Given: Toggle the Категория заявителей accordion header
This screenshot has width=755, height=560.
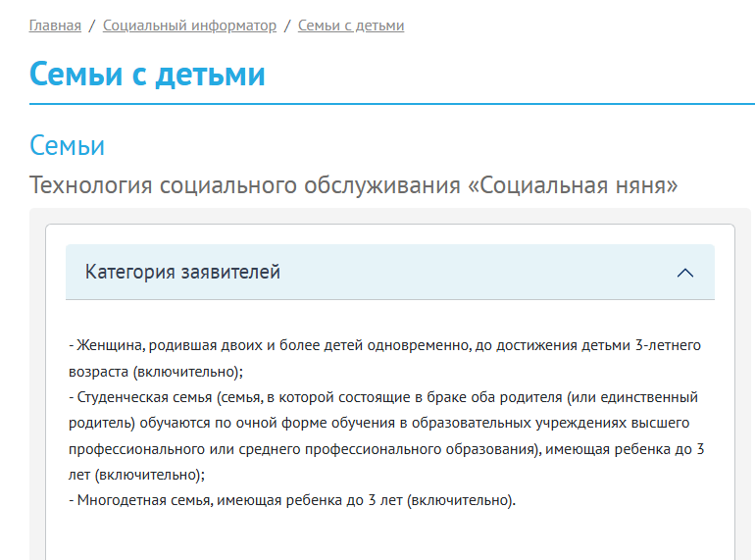Looking at the screenshot, I should pyautogui.click(x=390, y=272).
